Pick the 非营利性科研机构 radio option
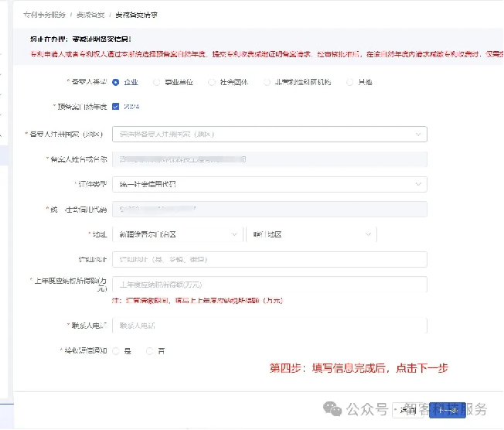504x430 pixels. tap(267, 81)
